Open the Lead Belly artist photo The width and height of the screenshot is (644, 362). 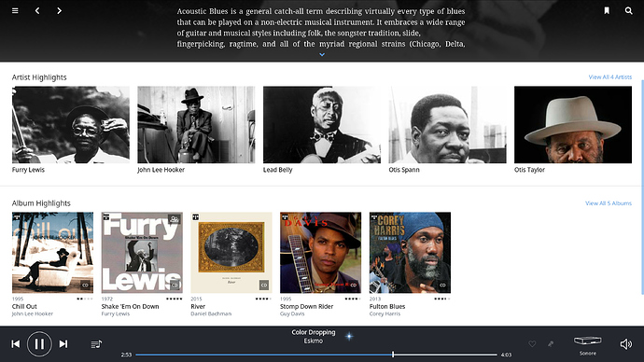coord(322,125)
